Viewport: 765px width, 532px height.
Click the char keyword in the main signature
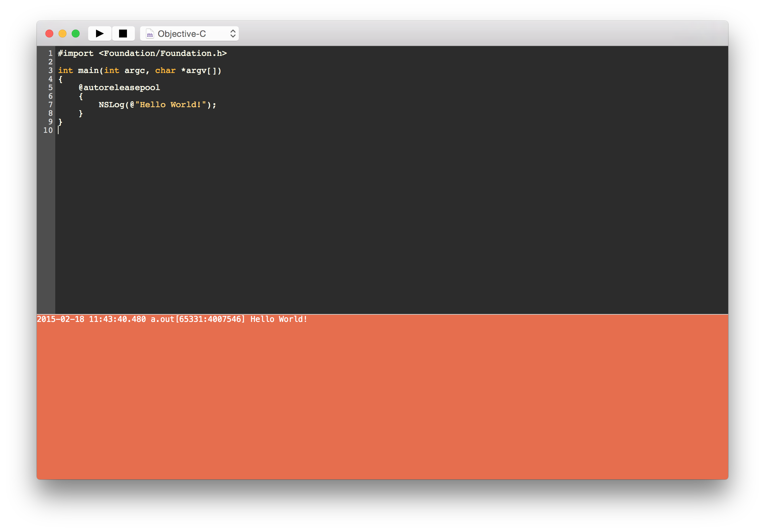[165, 71]
